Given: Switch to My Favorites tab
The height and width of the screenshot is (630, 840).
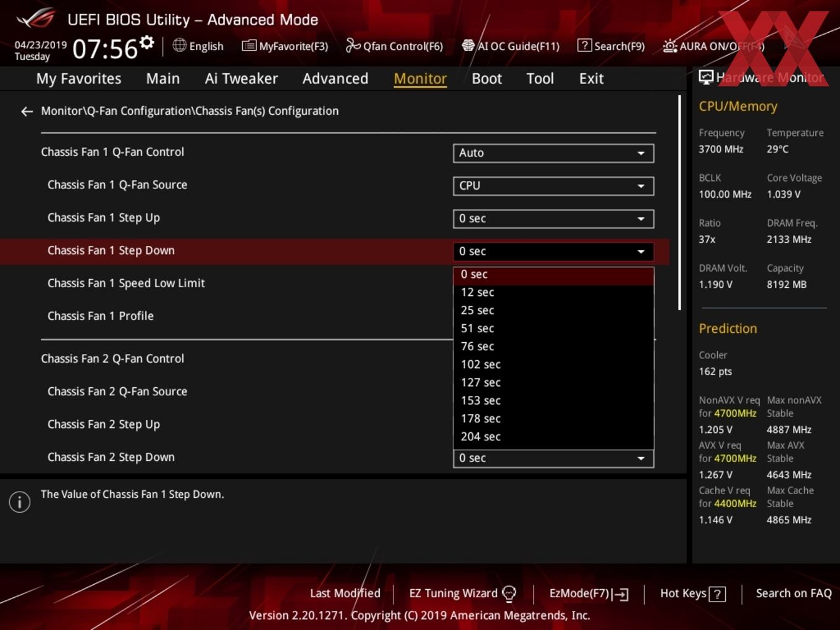Looking at the screenshot, I should tap(78, 79).
